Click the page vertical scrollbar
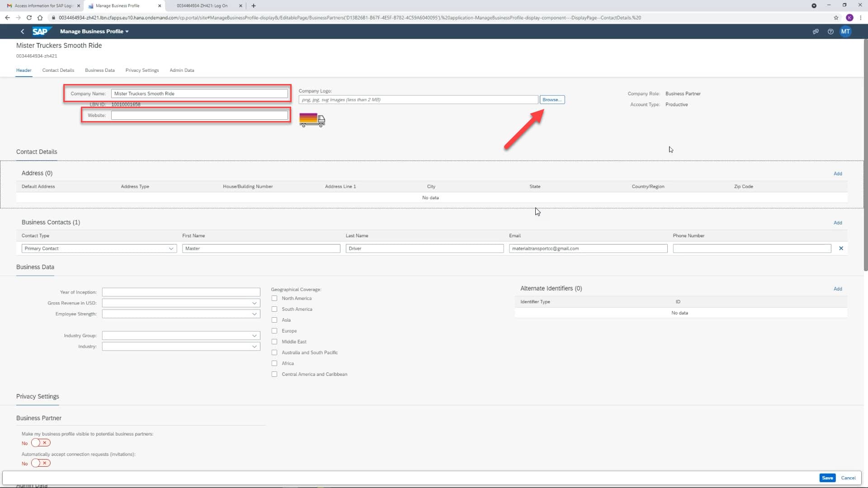 click(865, 156)
